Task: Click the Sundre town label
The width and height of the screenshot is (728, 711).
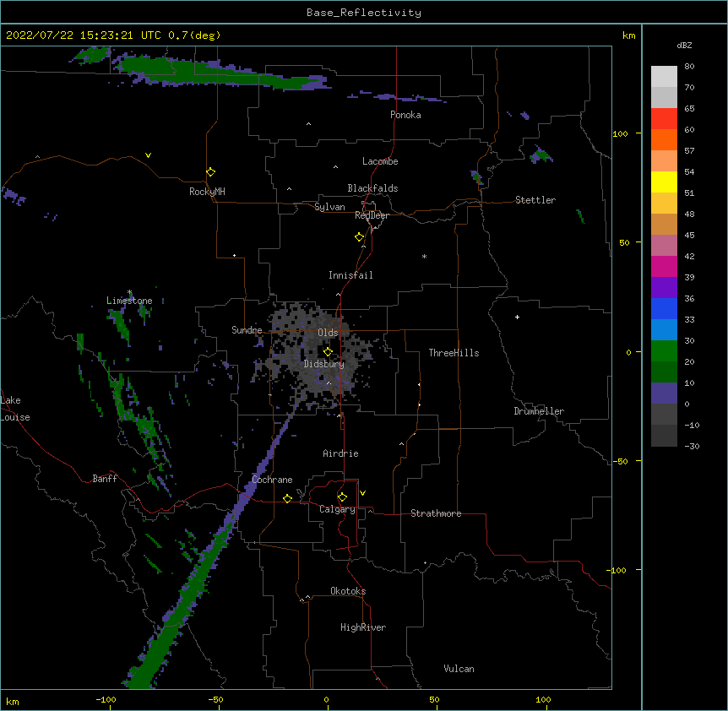Action: 247,330
